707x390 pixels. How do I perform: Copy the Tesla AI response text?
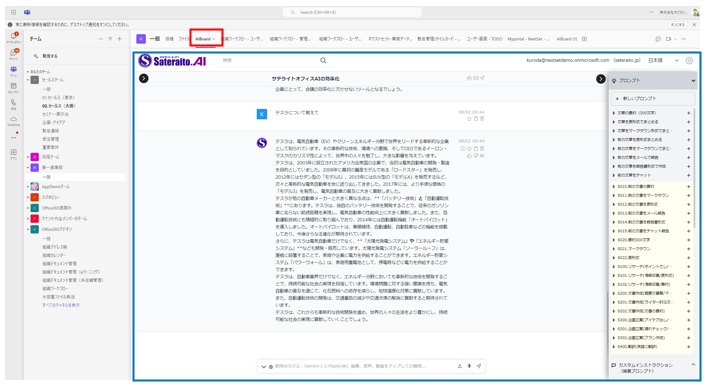pyautogui.click(x=475, y=148)
